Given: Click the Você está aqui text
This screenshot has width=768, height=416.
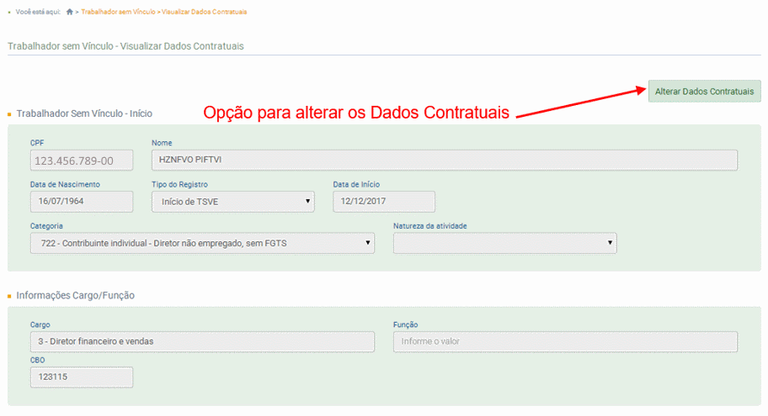Looking at the screenshot, I should pyautogui.click(x=38, y=12).
